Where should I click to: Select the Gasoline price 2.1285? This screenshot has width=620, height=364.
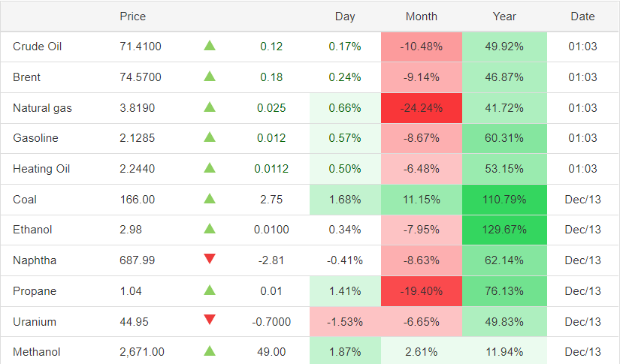138,138
